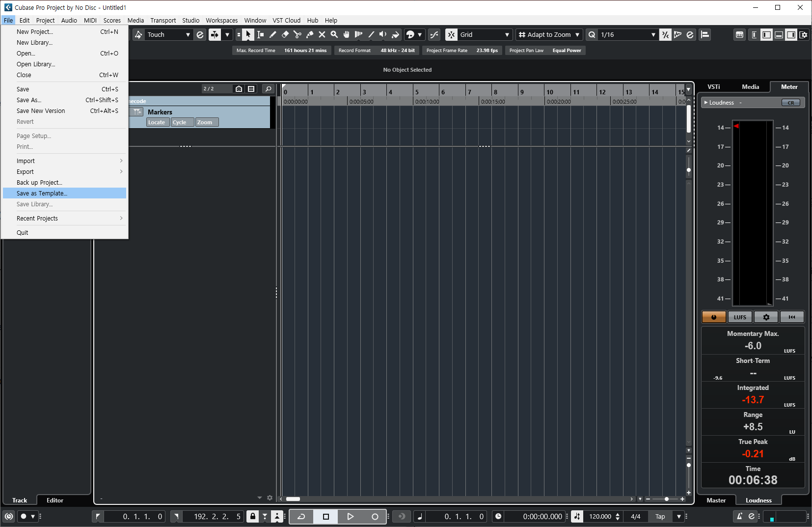Toggle AudioWarp Quantize button
This screenshot has height=527, width=812.
677,34
